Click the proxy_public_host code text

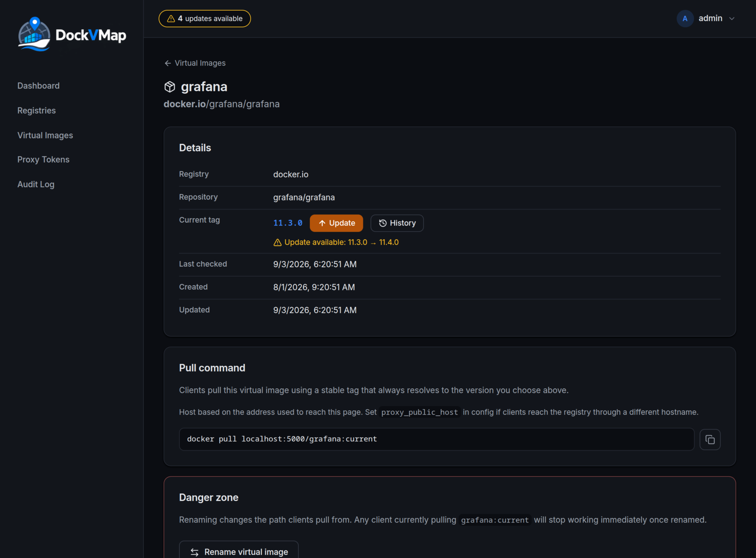[x=420, y=412]
